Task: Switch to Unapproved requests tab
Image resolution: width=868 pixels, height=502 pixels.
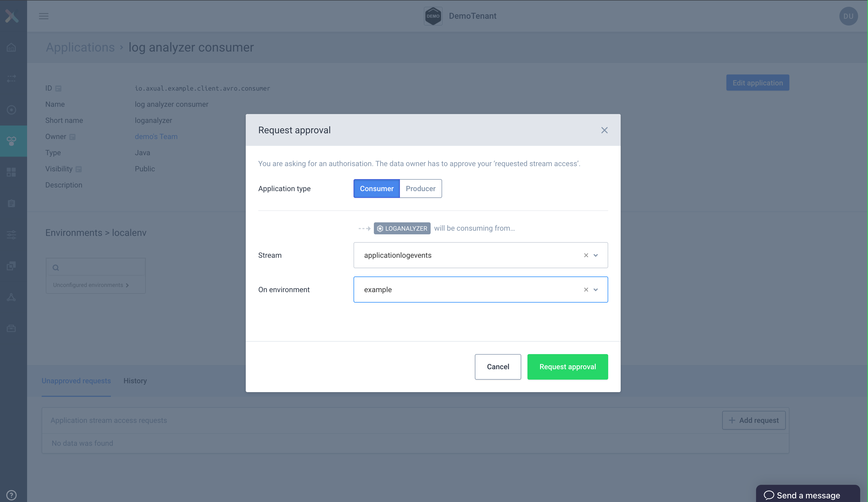Action: point(76,381)
